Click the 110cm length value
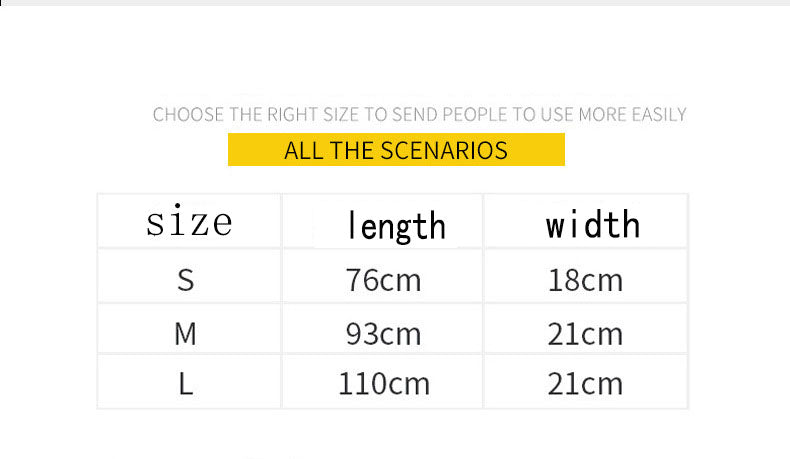Viewport: 790px width, 459px height. pyautogui.click(x=383, y=384)
